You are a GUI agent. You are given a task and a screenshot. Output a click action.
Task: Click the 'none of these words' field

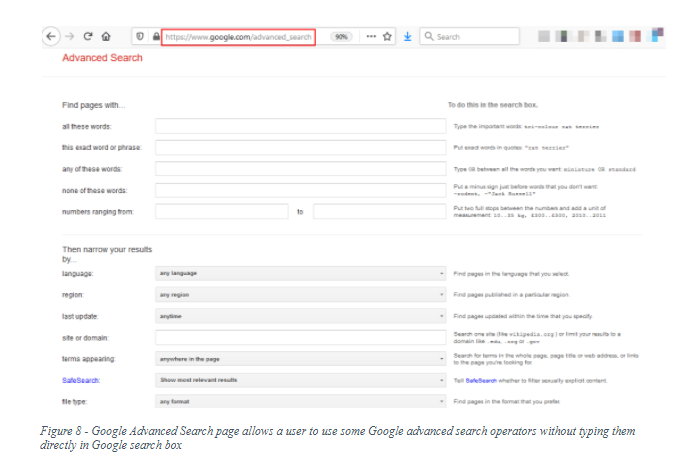pyautogui.click(x=300, y=190)
